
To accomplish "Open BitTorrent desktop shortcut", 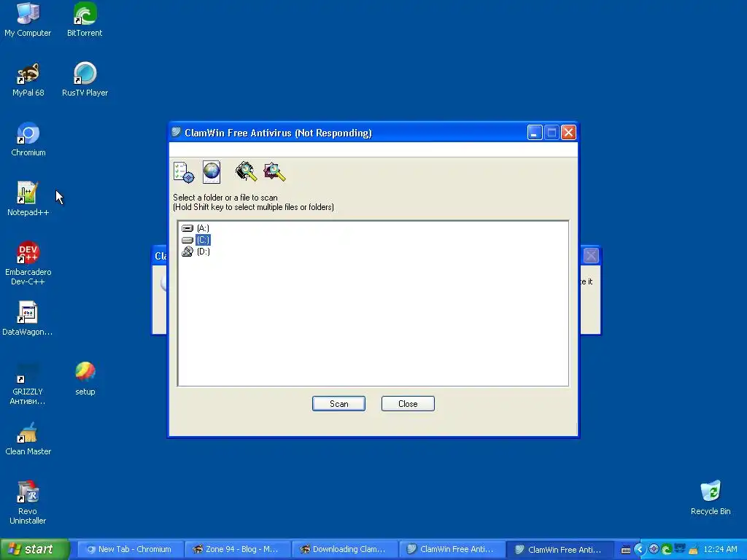I will coord(85,20).
